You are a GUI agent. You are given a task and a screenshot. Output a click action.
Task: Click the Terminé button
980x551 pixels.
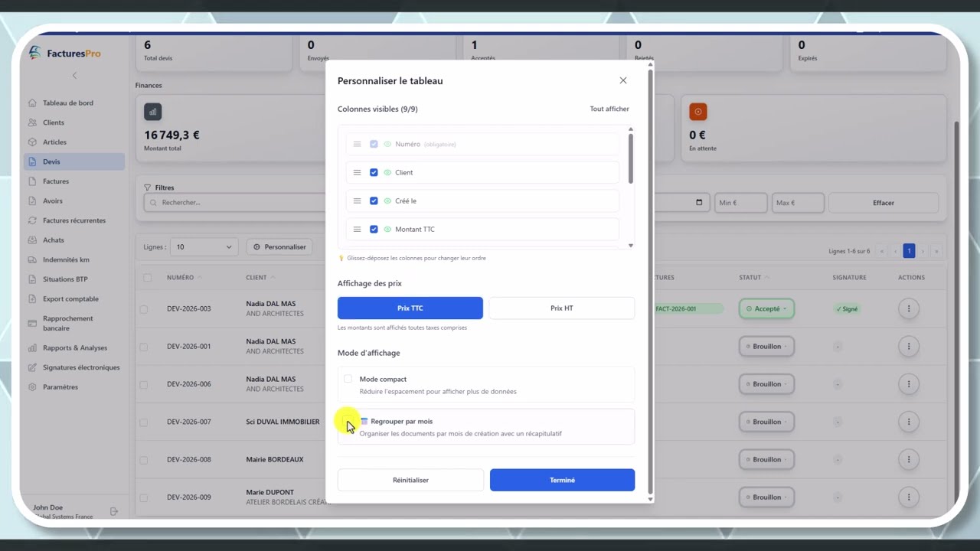pos(562,480)
